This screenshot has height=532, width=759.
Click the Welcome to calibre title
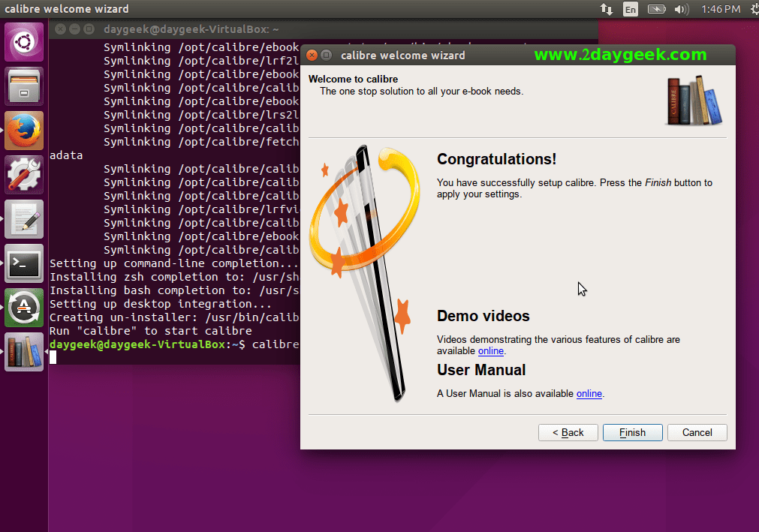[x=353, y=79]
